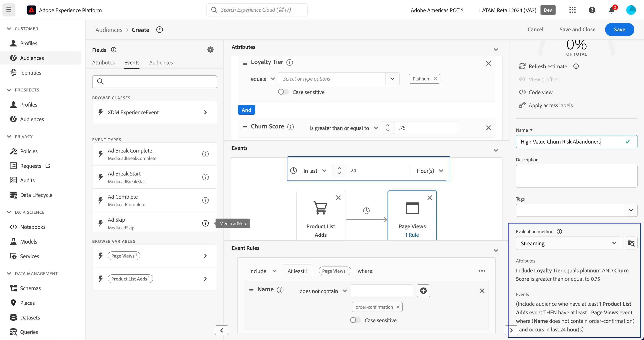Open the user profile avatar

tap(631, 10)
